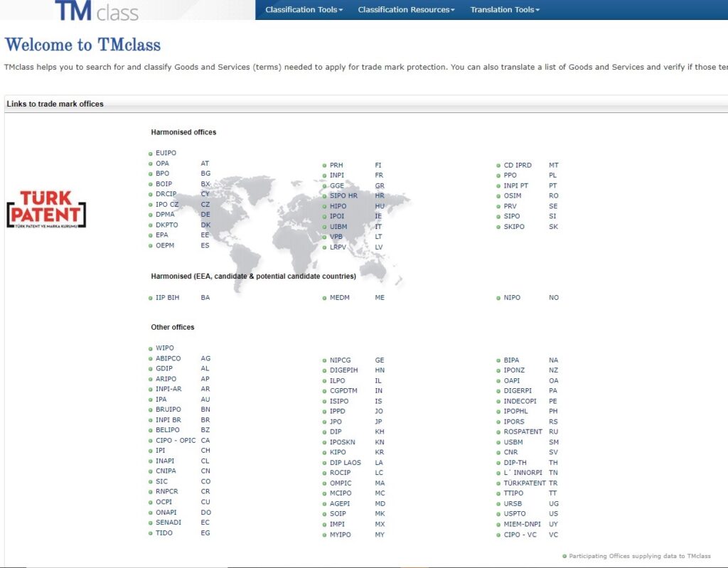
Task: Click the green bullet next to USPTO
Action: (498, 514)
